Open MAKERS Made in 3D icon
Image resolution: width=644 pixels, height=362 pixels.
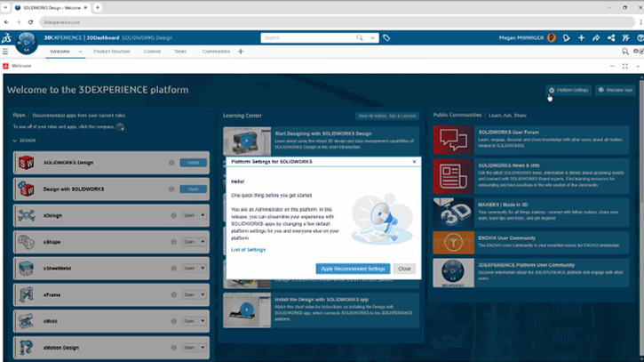coord(453,213)
